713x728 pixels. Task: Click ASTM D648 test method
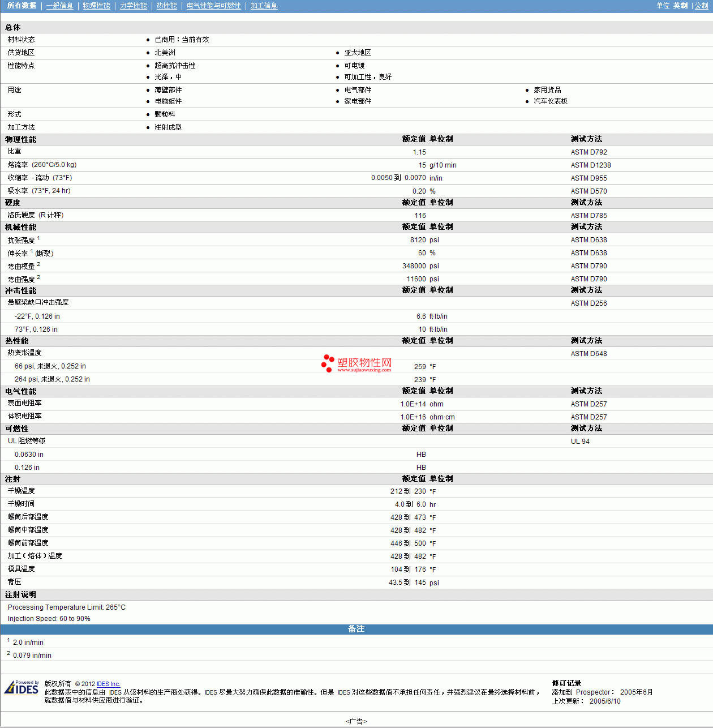click(589, 354)
